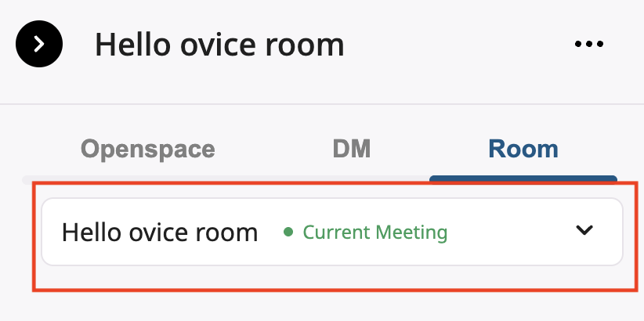Click the Hello ovice room header title
This screenshot has height=321, width=644.
219,45
